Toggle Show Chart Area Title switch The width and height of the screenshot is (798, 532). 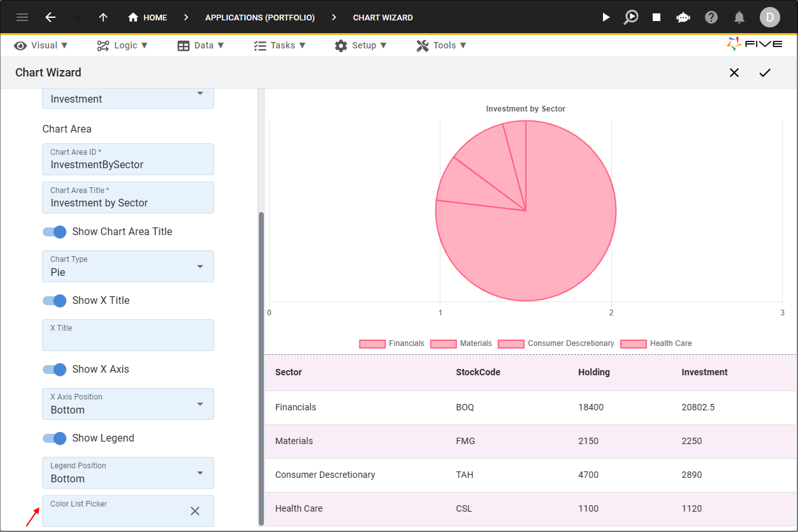[55, 232]
